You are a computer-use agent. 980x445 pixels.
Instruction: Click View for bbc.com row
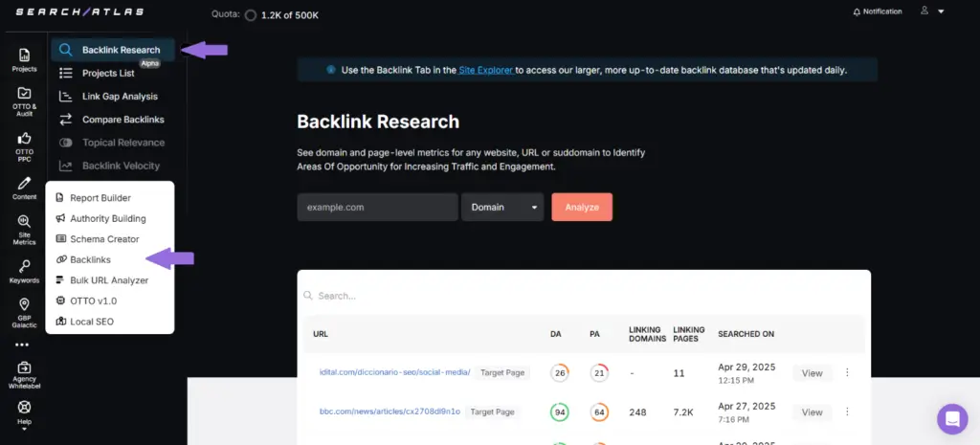click(x=813, y=412)
